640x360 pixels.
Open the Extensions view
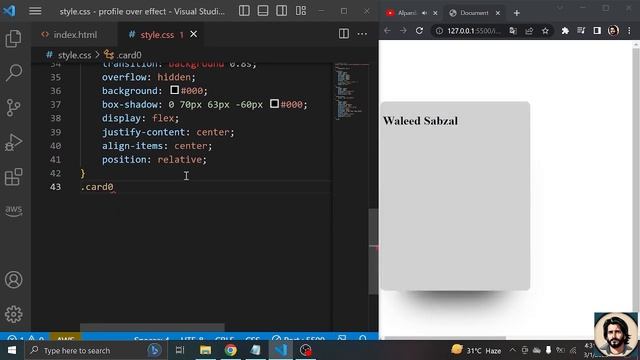13,177
